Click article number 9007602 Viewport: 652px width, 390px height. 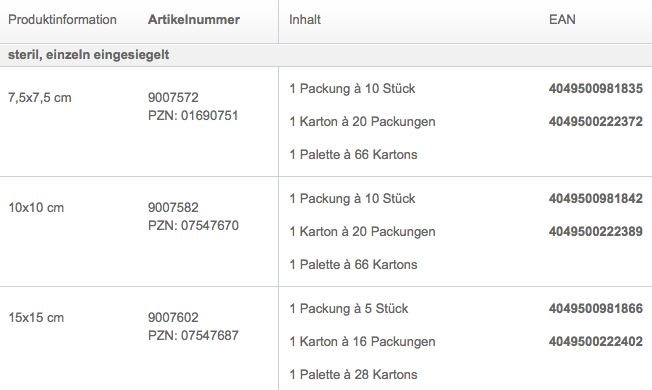173,318
